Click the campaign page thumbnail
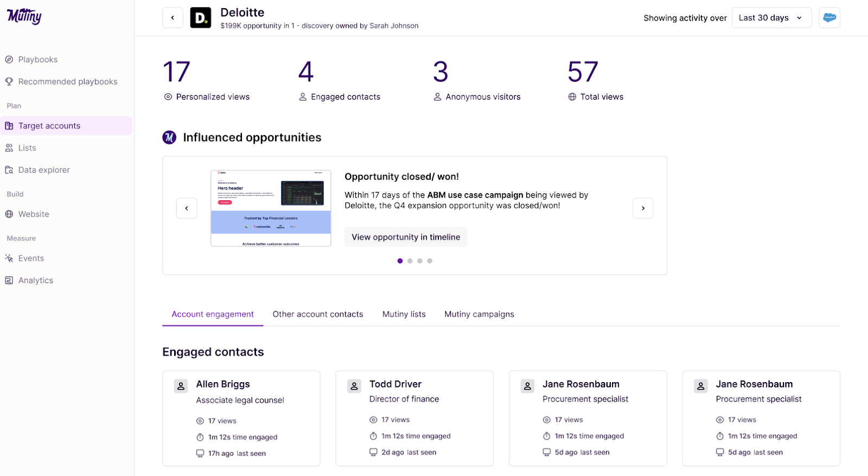 [x=271, y=208]
